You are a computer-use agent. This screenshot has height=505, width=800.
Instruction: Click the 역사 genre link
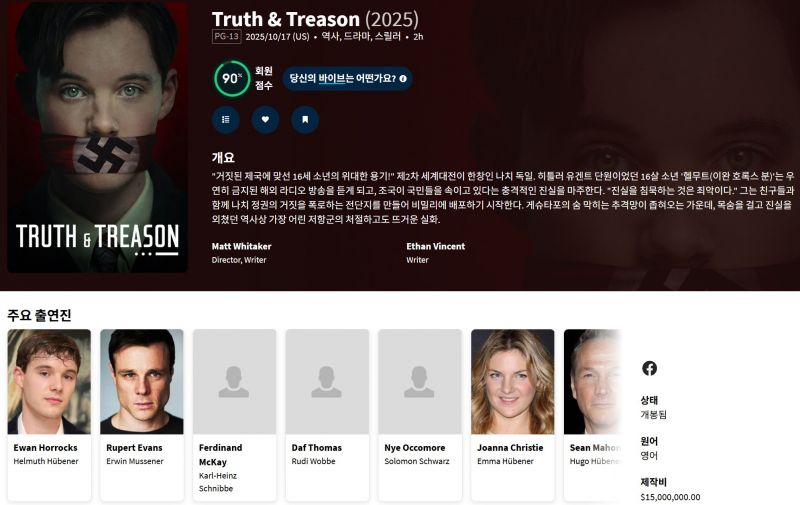(x=330, y=37)
